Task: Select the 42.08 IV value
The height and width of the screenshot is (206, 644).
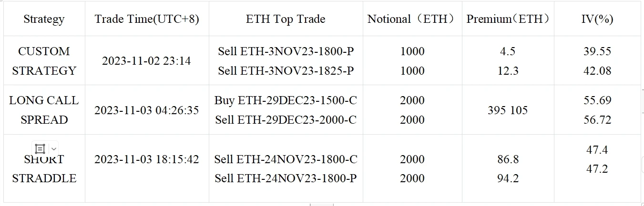Action: coord(597,71)
